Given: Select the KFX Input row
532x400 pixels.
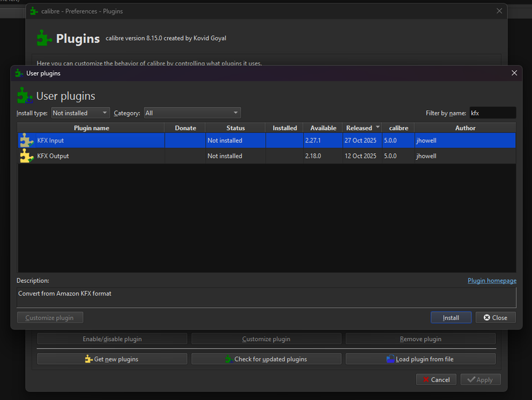Looking at the screenshot, I should click(x=267, y=140).
